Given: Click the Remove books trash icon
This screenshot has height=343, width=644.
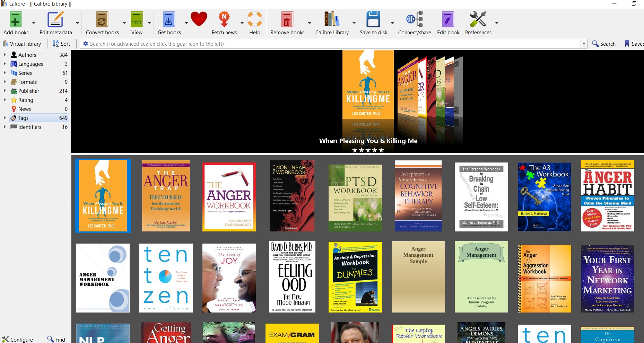Looking at the screenshot, I should [x=287, y=19].
